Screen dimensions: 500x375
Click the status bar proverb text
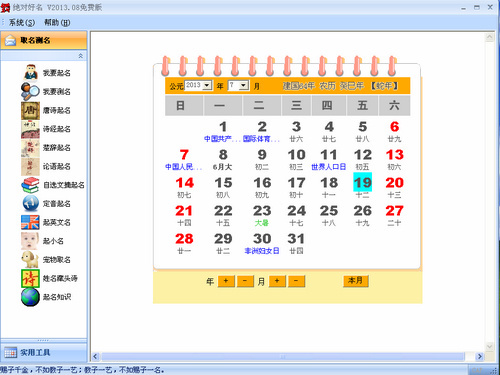tap(82, 370)
